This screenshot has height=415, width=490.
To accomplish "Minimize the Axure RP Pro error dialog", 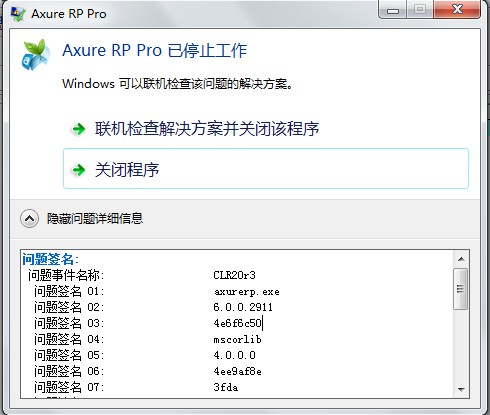I will [393, 10].
